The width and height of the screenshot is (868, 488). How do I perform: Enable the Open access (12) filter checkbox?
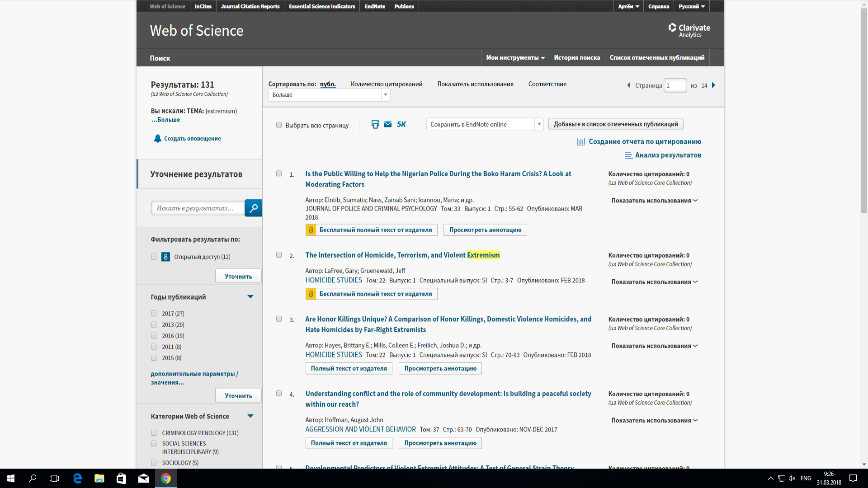pyautogui.click(x=154, y=257)
